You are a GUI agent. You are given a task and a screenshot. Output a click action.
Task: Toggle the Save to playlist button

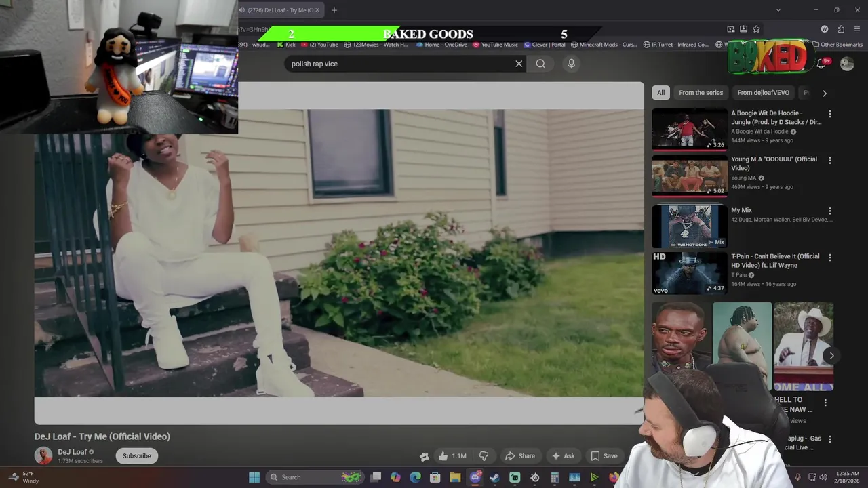[x=604, y=456]
